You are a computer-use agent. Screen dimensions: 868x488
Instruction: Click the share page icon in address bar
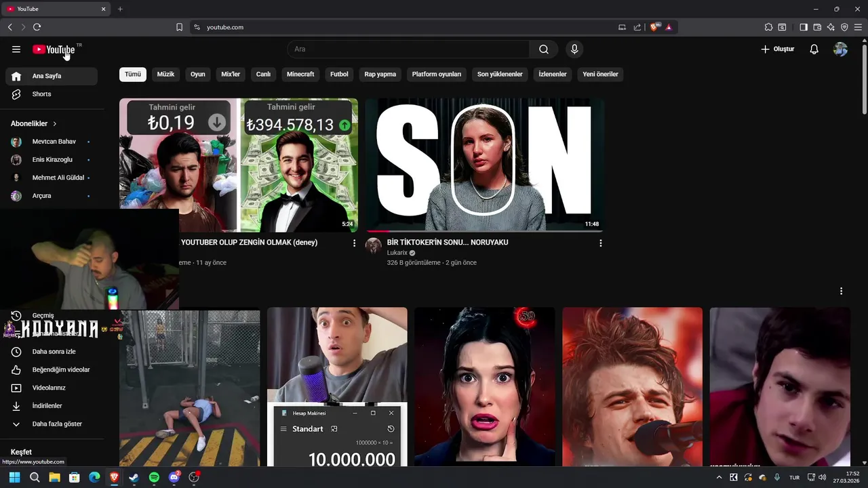click(x=637, y=27)
